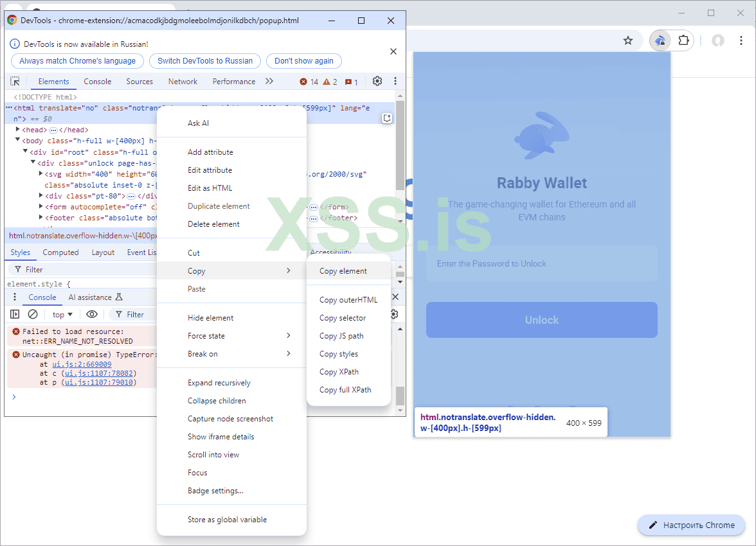Click the Unlock wallet button
The image size is (756, 546).
click(x=541, y=320)
